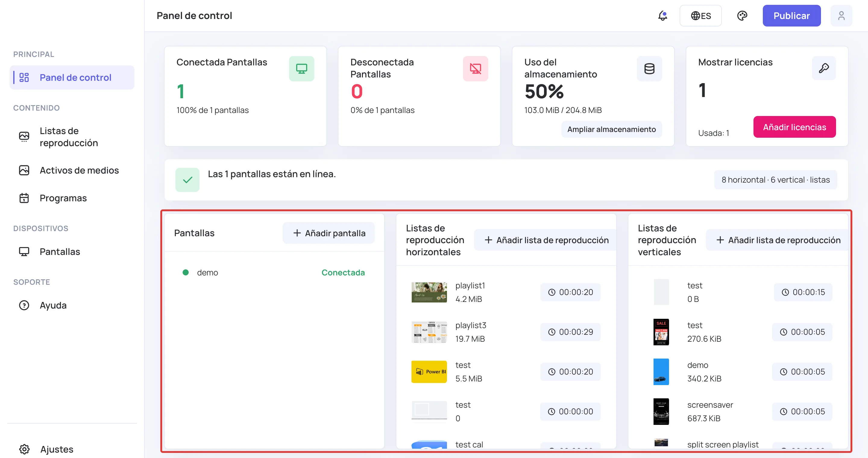Image resolution: width=868 pixels, height=458 pixels.
Task: Open Pantallas under Dispositivos in the sidebar
Action: (72, 252)
